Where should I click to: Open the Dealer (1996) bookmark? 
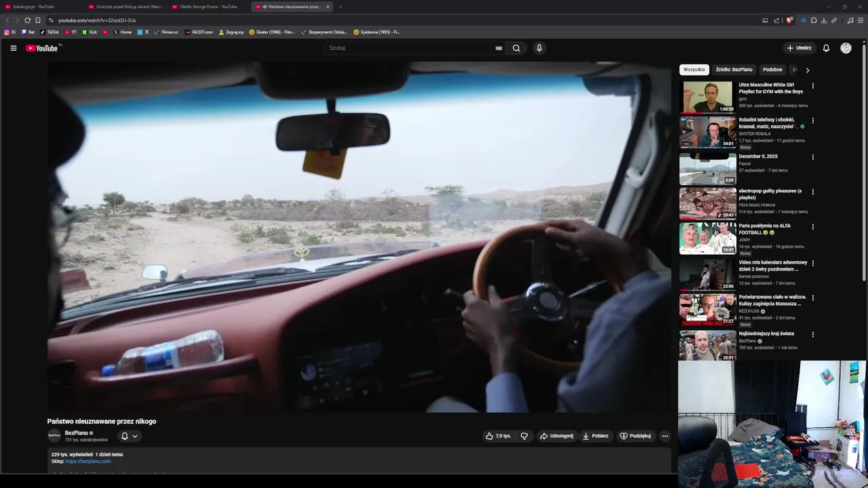[x=272, y=32]
